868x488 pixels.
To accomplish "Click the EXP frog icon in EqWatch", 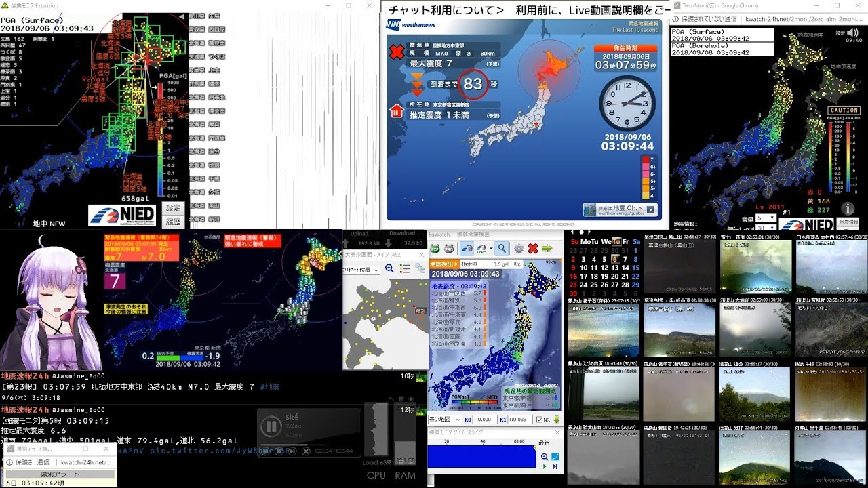I will tap(435, 249).
